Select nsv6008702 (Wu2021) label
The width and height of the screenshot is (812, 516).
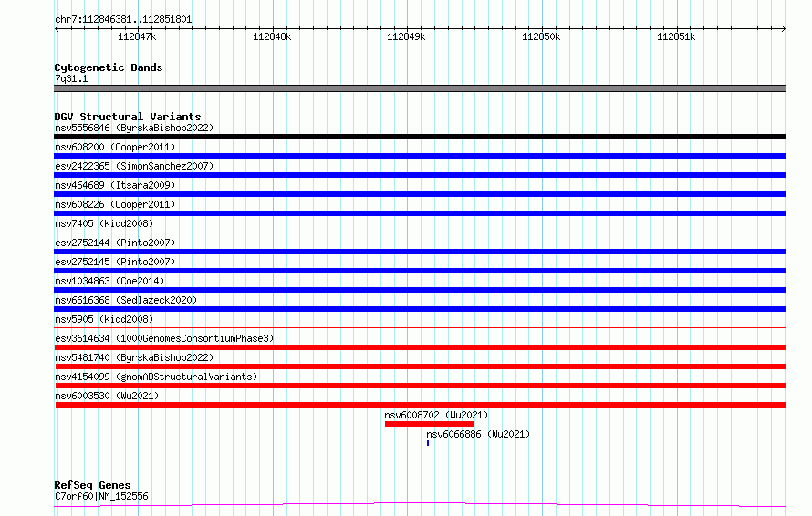click(436, 415)
